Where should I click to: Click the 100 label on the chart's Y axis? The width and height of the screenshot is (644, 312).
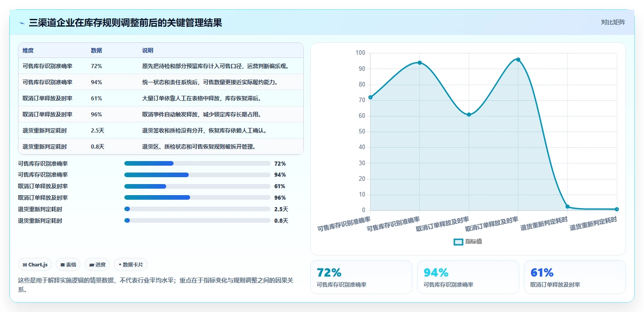click(360, 53)
